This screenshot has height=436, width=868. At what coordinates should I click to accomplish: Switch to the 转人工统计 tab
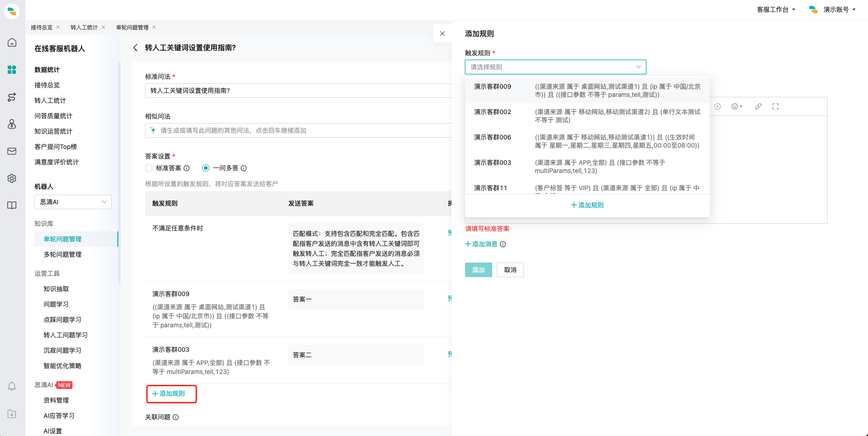click(x=84, y=27)
